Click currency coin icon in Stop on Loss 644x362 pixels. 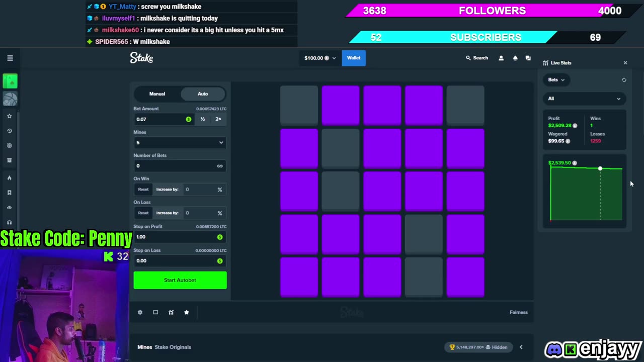point(220,261)
